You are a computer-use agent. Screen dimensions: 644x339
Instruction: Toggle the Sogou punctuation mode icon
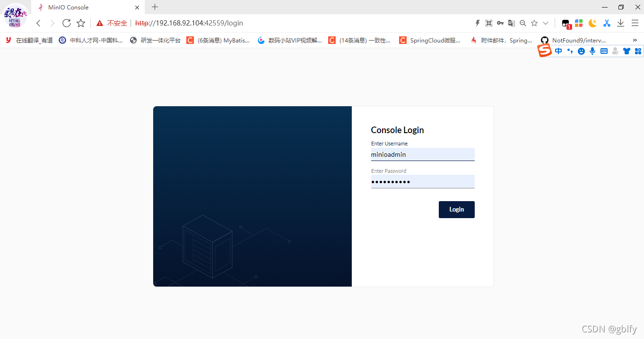570,51
